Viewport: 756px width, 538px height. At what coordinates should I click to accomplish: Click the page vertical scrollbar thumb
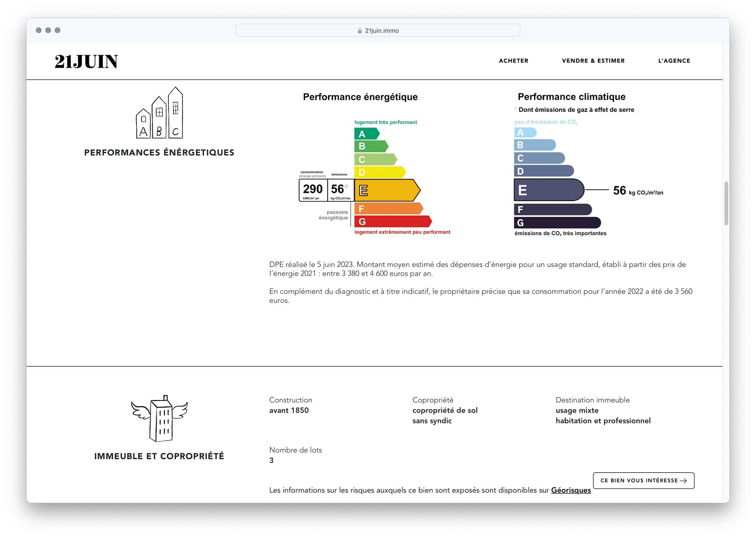(x=726, y=203)
